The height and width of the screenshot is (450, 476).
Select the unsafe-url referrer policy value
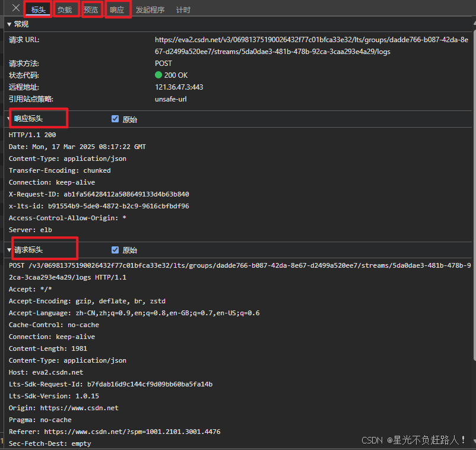[170, 99]
